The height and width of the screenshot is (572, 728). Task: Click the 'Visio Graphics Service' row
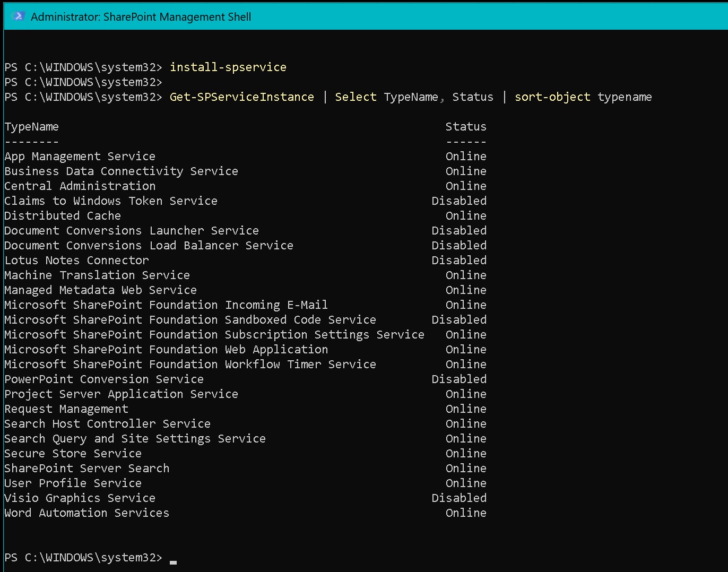(246, 498)
